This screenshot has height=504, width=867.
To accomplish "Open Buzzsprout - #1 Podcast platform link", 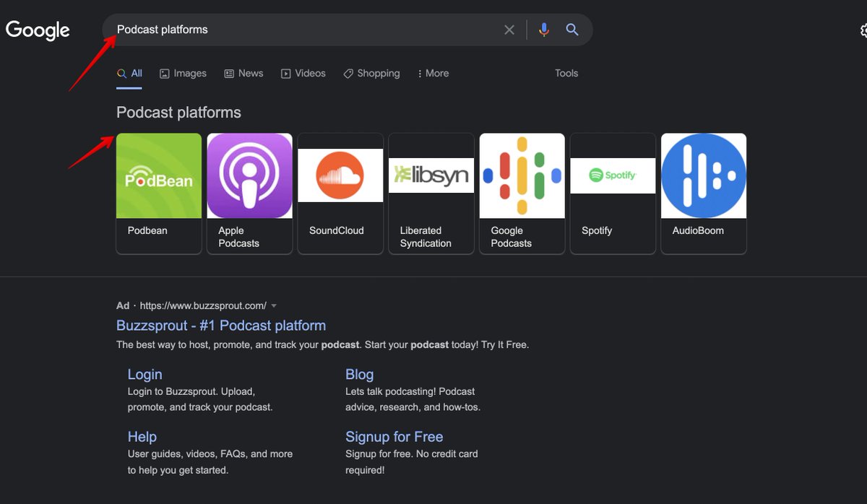I will (221, 326).
